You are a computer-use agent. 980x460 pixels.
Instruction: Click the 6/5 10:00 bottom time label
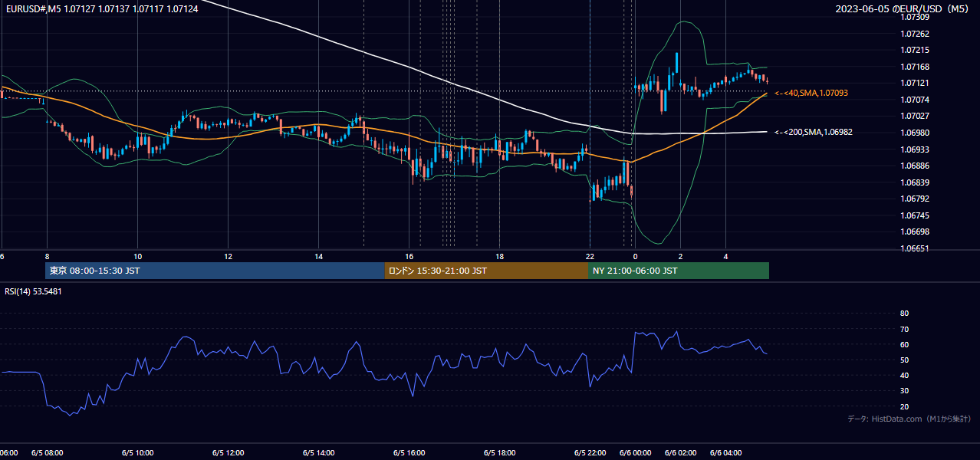[x=137, y=453]
